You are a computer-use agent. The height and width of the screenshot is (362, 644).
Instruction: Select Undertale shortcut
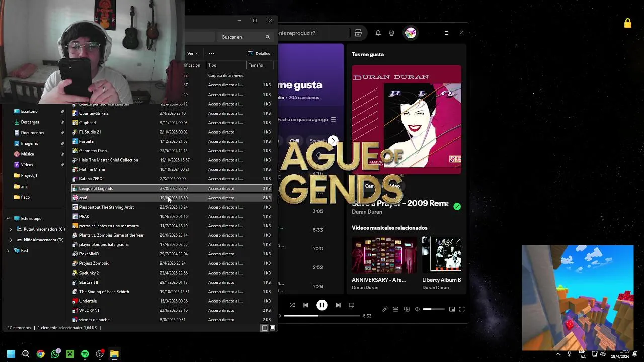click(x=172, y=301)
